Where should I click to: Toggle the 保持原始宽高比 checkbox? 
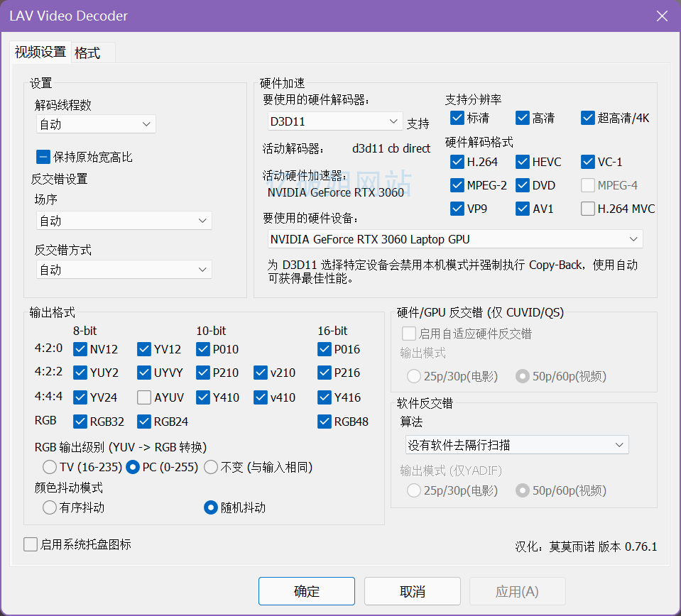43,157
